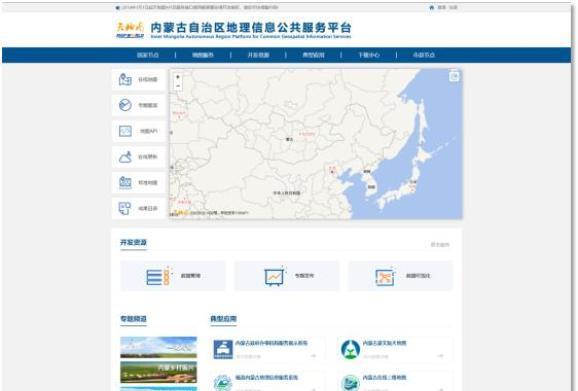The width and height of the screenshot is (578, 391).
Task: Click the arrow on the green sprout app card
Action: (441, 356)
